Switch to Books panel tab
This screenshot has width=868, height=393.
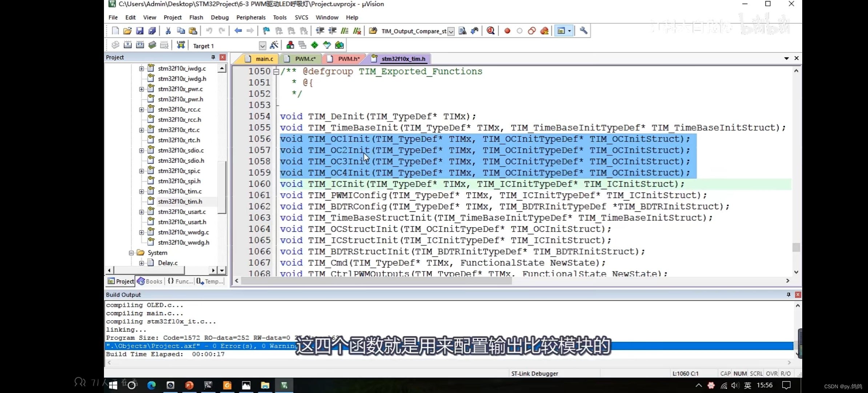150,281
